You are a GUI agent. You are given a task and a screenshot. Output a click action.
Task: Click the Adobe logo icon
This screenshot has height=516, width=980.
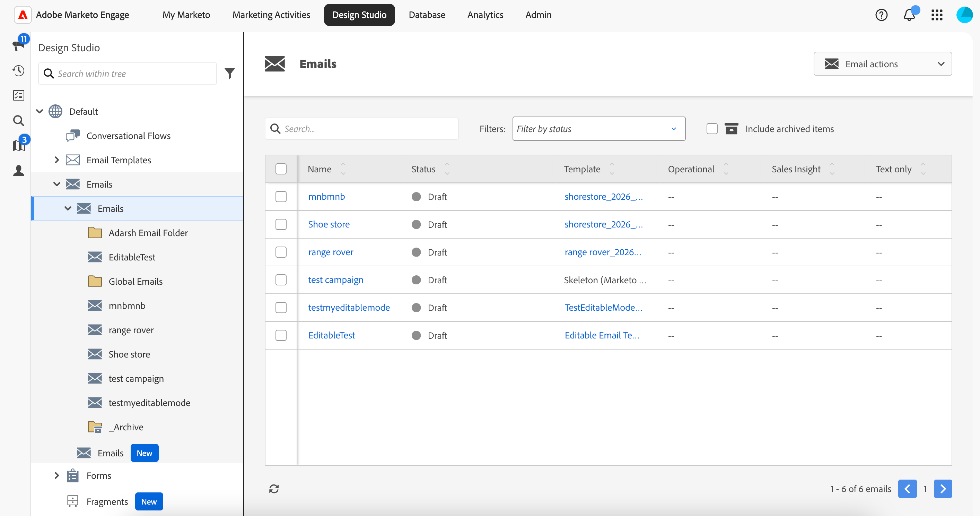tap(23, 15)
